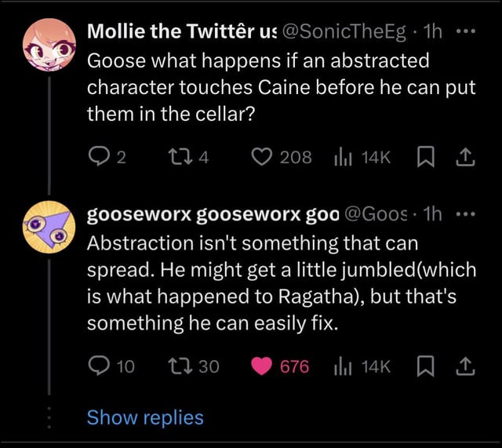Image resolution: width=502 pixels, height=448 pixels.
Task: Open gooseworx's profile avatar
Action: coord(49,227)
